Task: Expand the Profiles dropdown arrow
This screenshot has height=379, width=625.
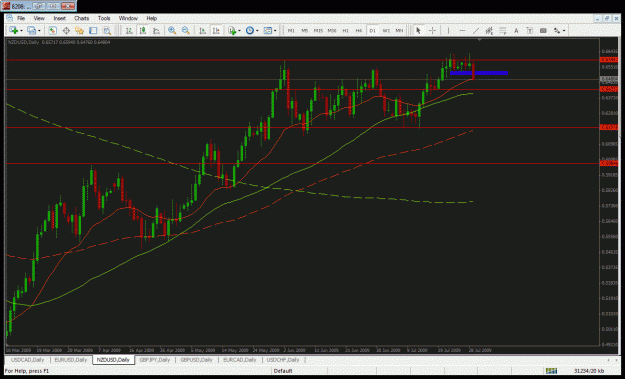Action: [x=39, y=31]
